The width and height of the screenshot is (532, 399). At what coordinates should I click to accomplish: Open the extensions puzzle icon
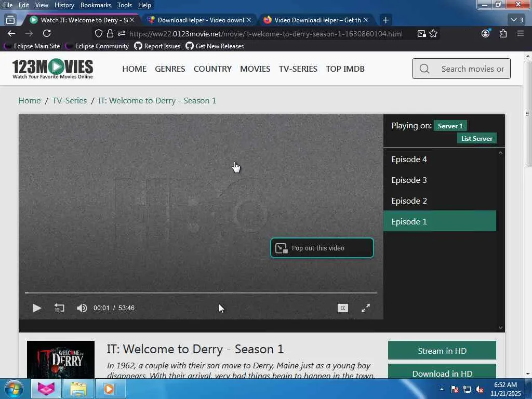click(503, 33)
